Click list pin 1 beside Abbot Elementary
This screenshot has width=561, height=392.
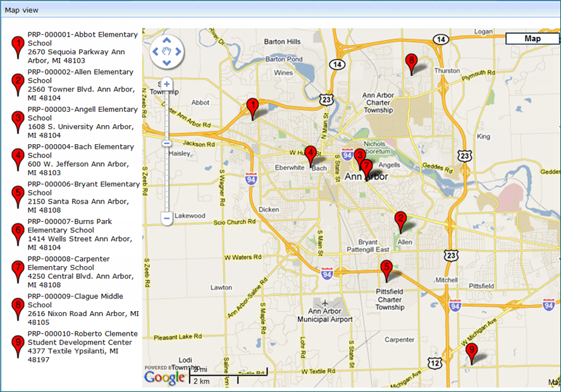tap(18, 47)
